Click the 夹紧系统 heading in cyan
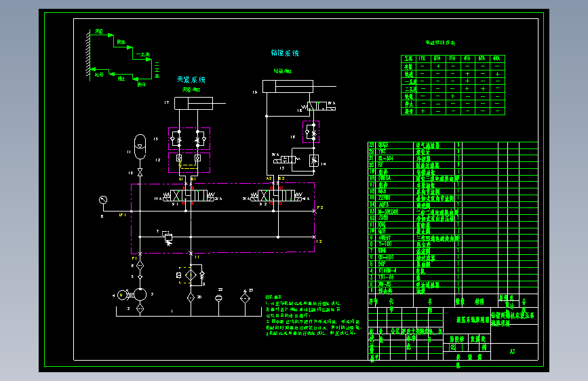This screenshot has height=381, width=588. point(191,79)
